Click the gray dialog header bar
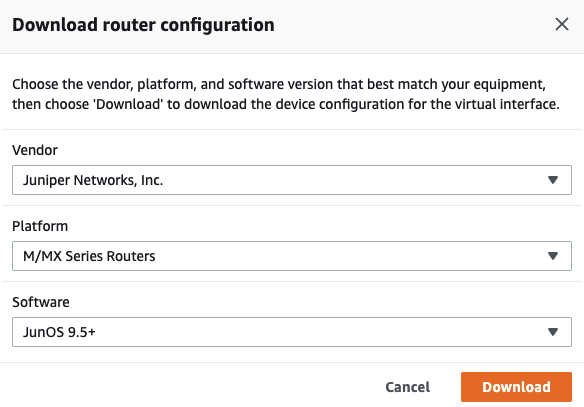The image size is (584, 407). 410,26
